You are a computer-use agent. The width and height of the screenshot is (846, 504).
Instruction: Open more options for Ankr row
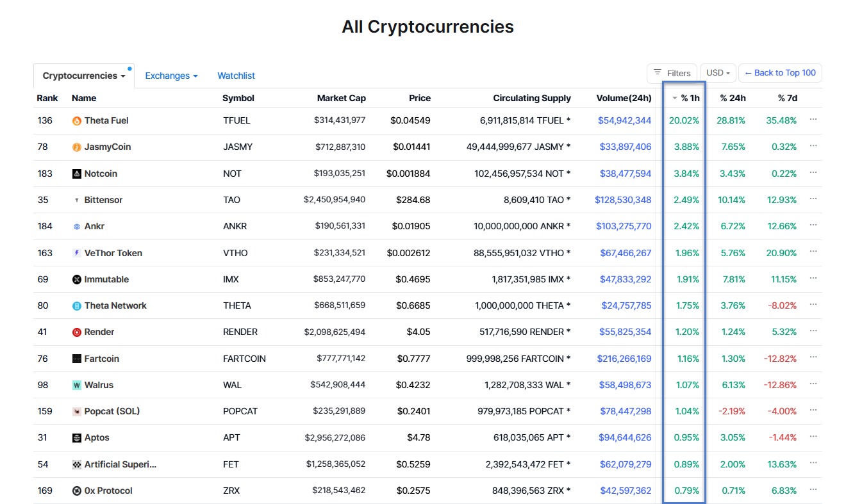(813, 225)
